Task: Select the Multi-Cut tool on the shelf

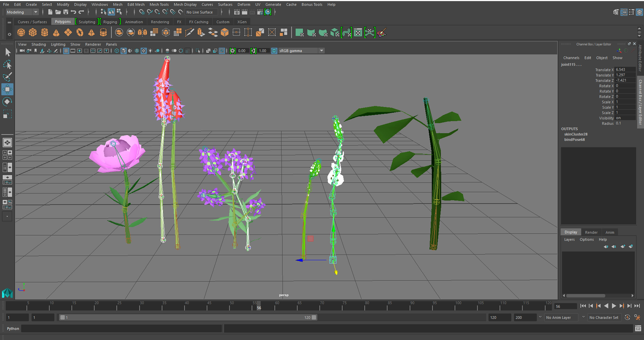Action: click(x=190, y=32)
